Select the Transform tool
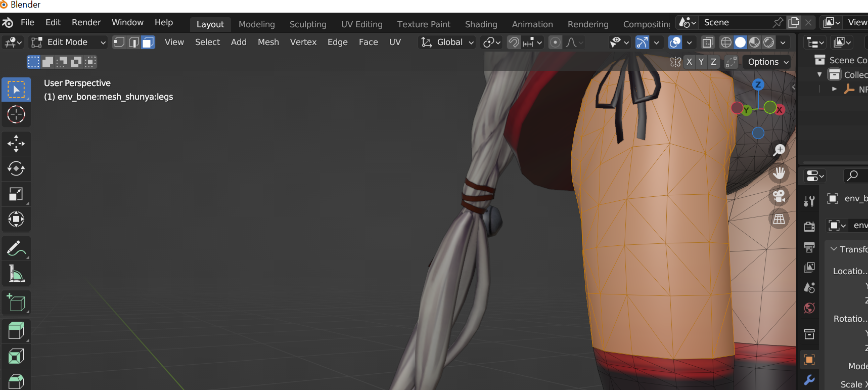 pos(16,220)
